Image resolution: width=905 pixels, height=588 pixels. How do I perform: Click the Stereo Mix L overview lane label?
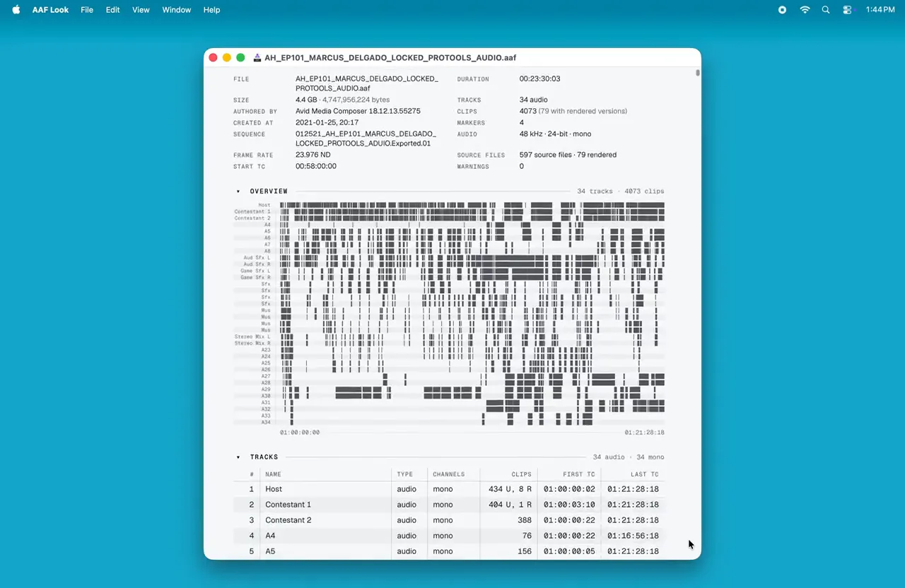[252, 337]
